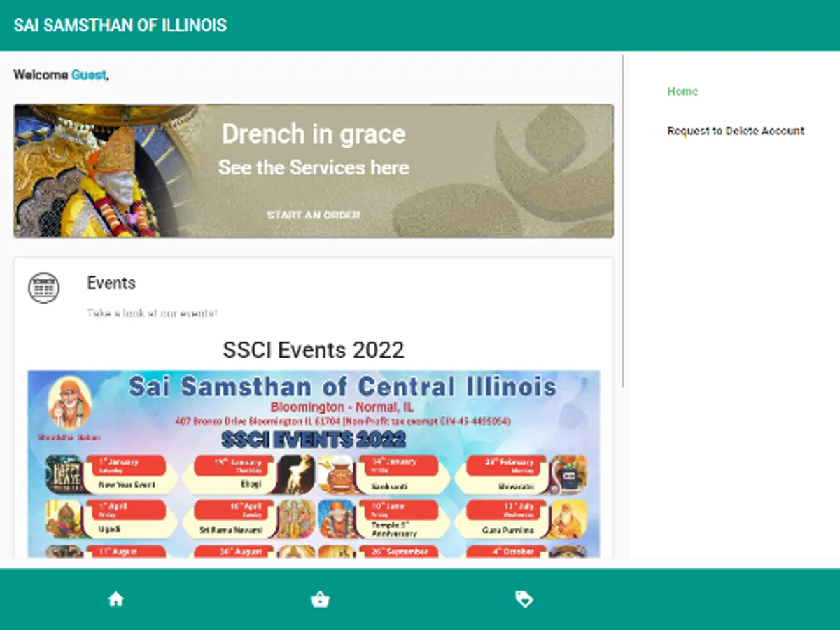The height and width of the screenshot is (630, 840).
Task: Click the Events calendar icon
Action: coord(43,288)
